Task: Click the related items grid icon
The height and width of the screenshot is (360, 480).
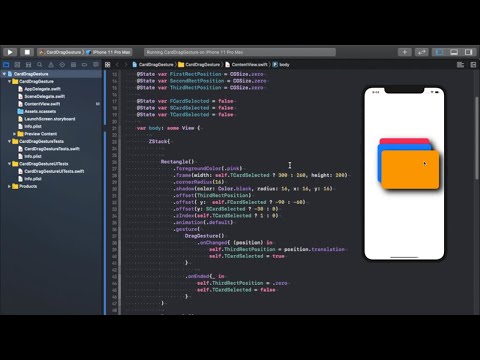Action: point(108,65)
